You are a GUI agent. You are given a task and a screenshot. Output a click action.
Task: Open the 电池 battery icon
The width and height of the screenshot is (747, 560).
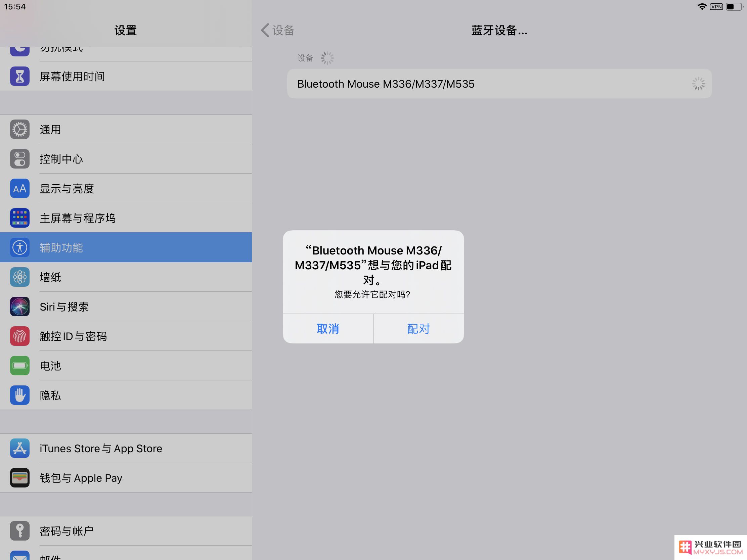click(19, 366)
